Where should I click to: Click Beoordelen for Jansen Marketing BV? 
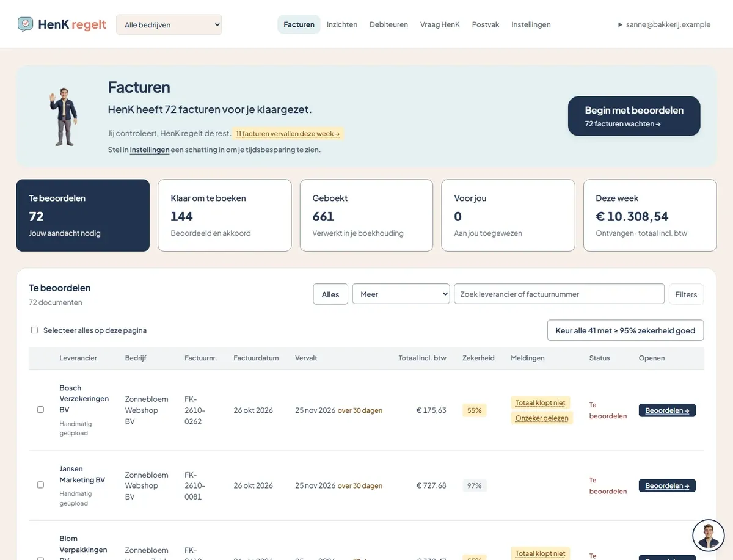point(667,485)
